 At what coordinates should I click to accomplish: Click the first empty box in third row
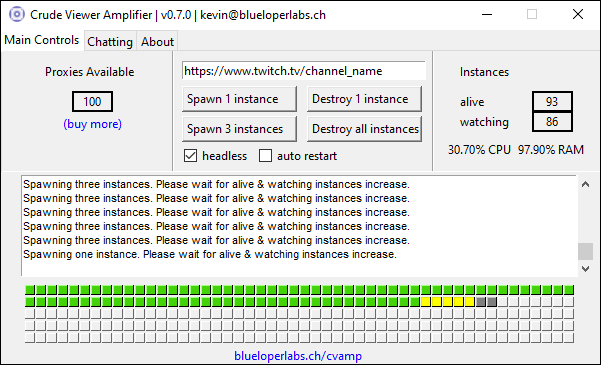[x=30, y=314]
